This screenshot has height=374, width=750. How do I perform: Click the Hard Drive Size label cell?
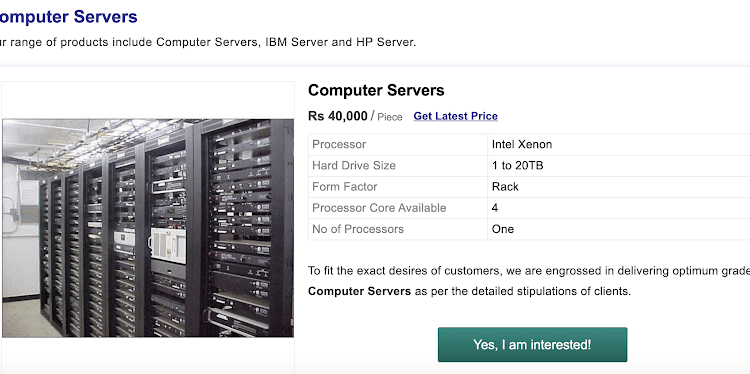[x=398, y=165]
